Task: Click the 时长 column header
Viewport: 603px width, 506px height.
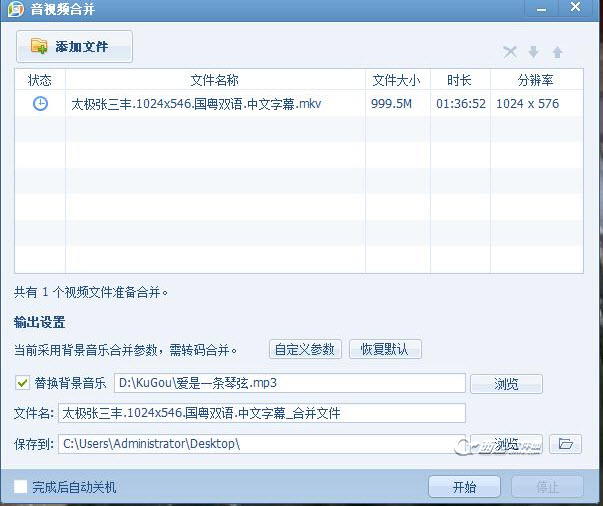Action: point(460,80)
